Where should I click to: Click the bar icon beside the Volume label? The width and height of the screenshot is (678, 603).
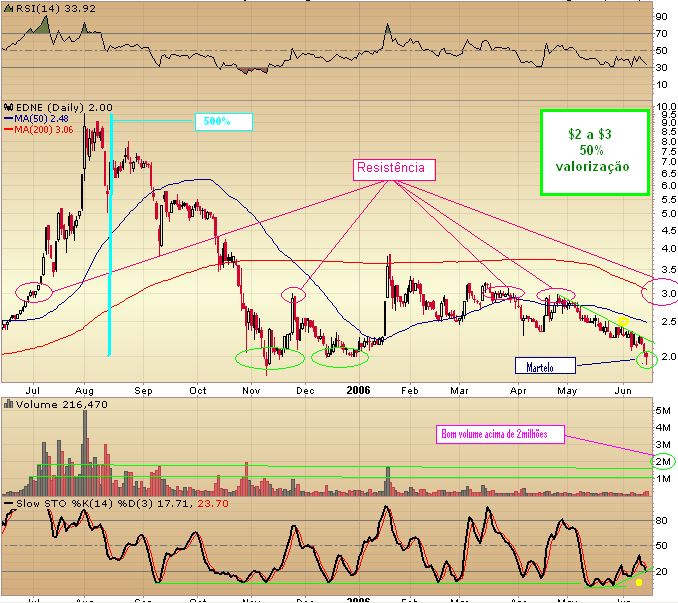click(8, 405)
